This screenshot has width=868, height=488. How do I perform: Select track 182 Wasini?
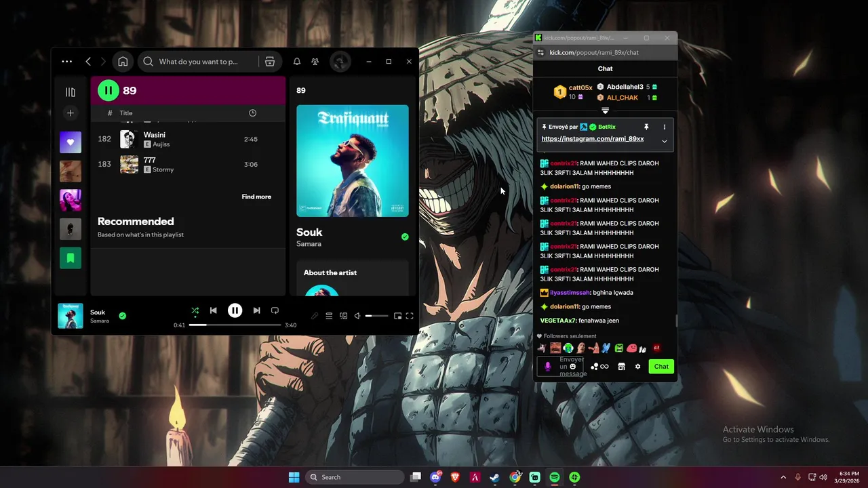click(x=189, y=139)
